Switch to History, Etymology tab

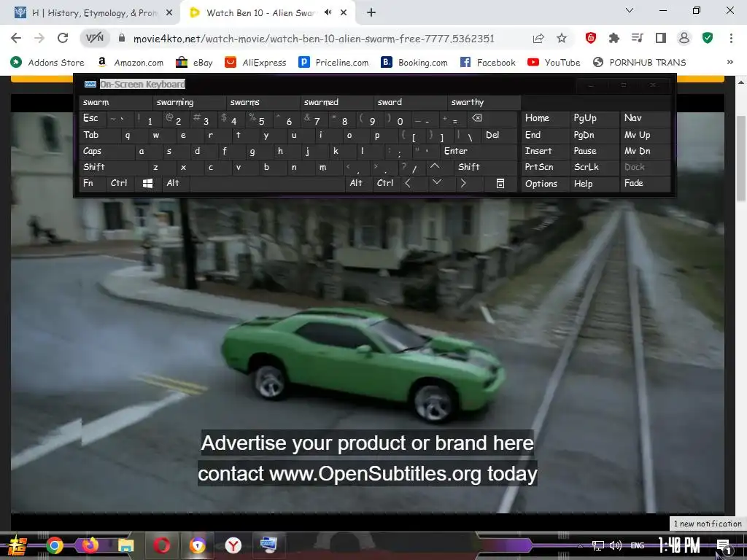93,13
